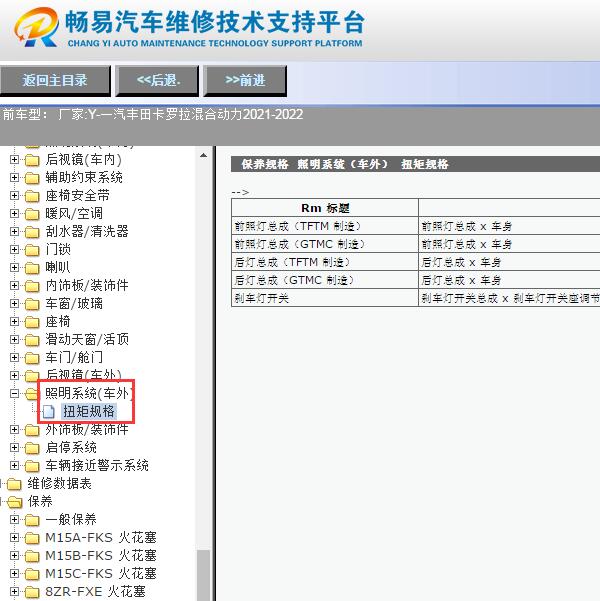Select the 保养 tree label
The image size is (600, 601).
40,502
